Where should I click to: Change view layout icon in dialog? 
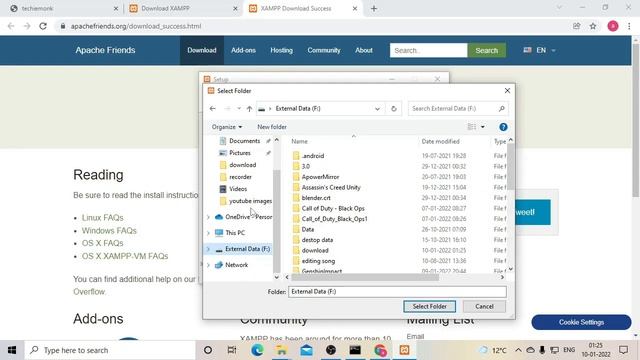[x=472, y=127]
